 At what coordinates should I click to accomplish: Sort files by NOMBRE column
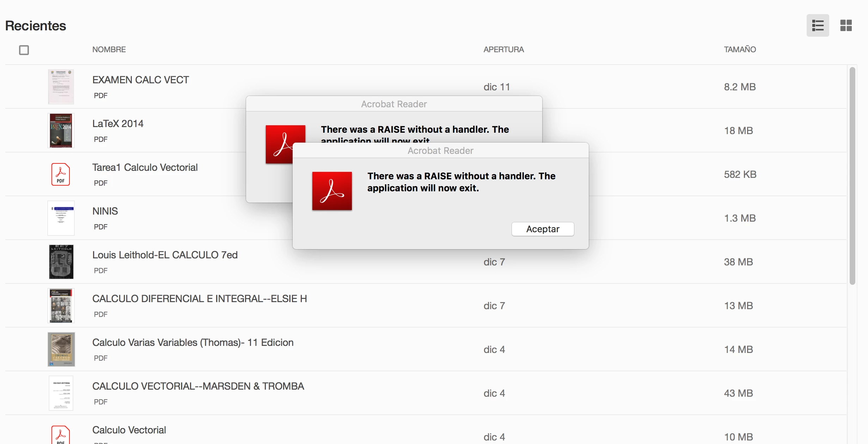109,49
